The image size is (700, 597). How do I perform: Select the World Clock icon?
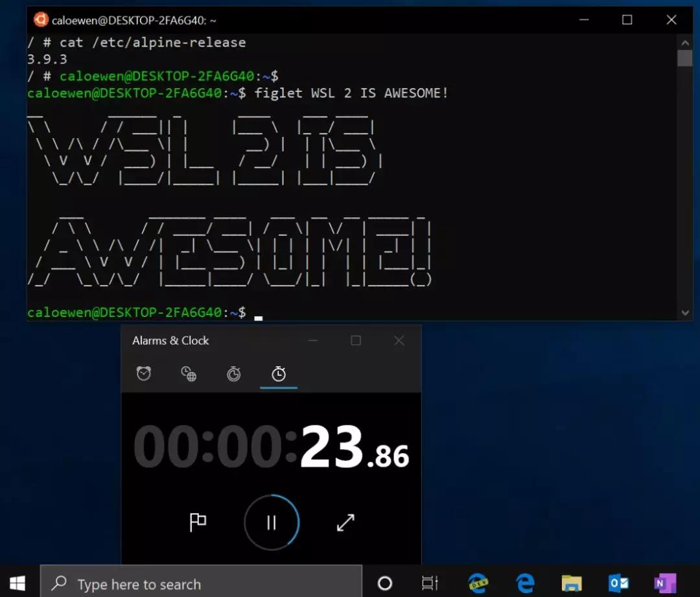coord(188,373)
